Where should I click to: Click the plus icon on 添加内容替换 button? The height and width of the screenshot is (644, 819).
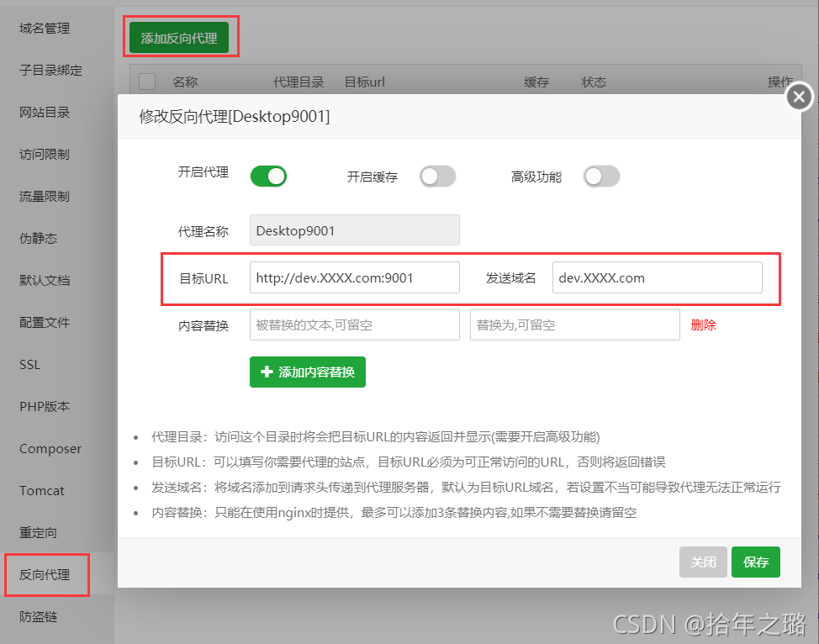(267, 372)
